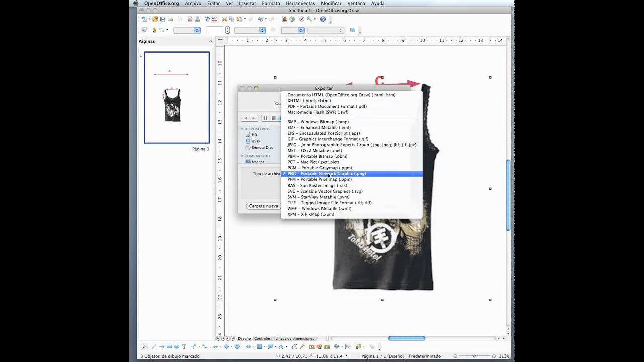The image size is (644, 362).
Task: Adjust the zoom slider in status bar
Action: (x=474, y=356)
